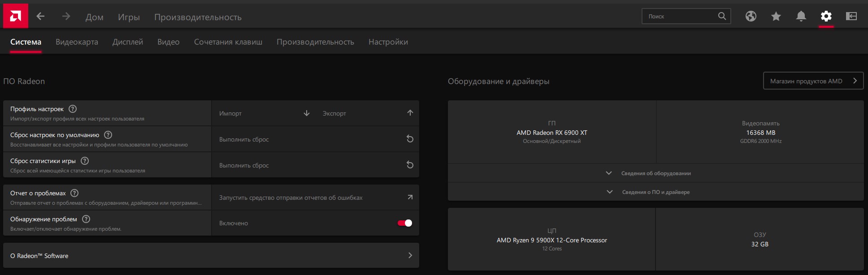
Task: Click Экспорт to export settings profile
Action: [368, 113]
